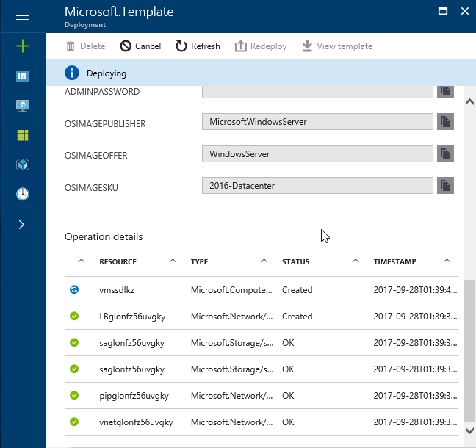Click green check for pipglonfz56uvgky
Image resolution: width=476 pixels, height=448 pixels.
(74, 395)
